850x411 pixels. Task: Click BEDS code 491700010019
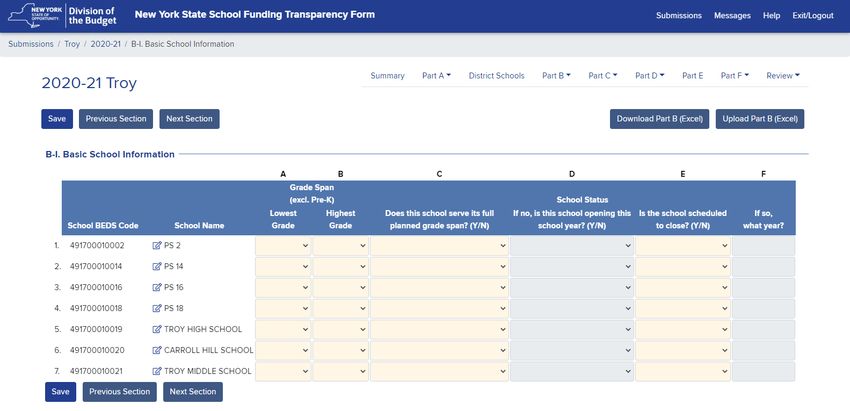pyautogui.click(x=97, y=329)
